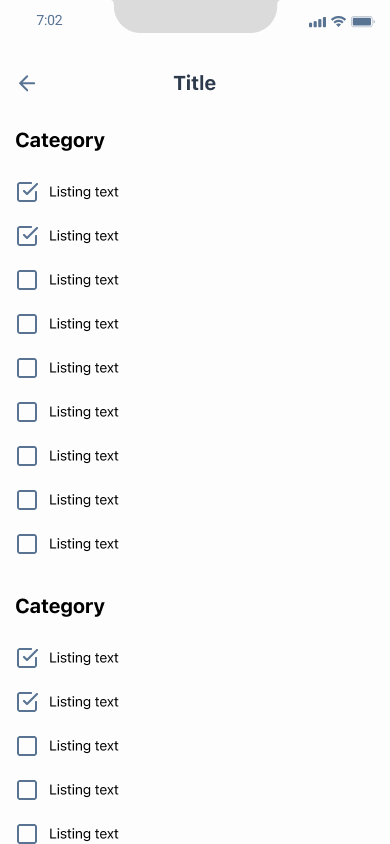Check the fourth checkbox in second Category
This screenshot has width=390, height=844.
click(27, 791)
